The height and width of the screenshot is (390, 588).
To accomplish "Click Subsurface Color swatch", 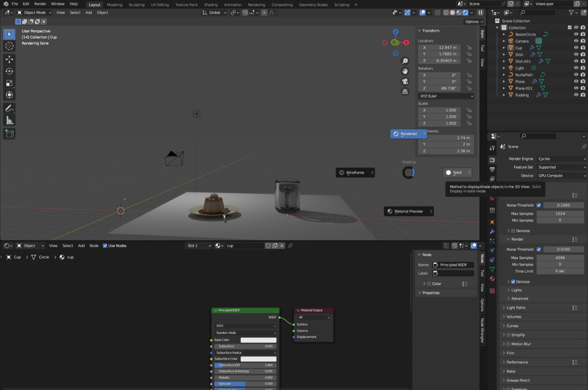I will tap(258, 359).
